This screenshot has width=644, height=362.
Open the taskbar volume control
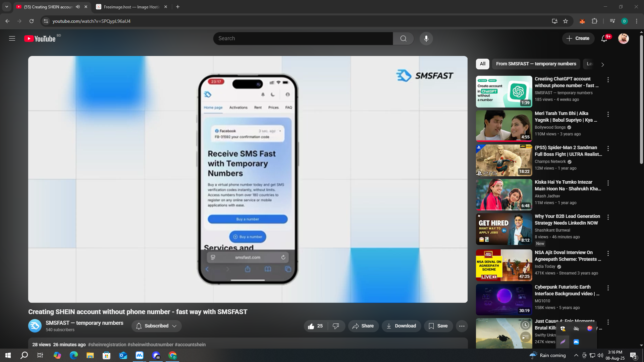click(600, 355)
